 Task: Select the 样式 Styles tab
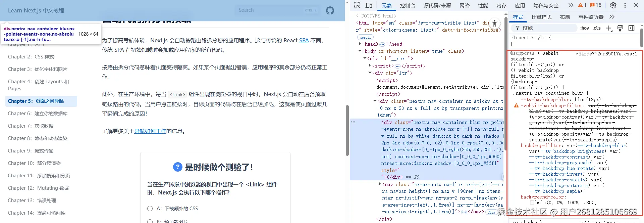518,17
